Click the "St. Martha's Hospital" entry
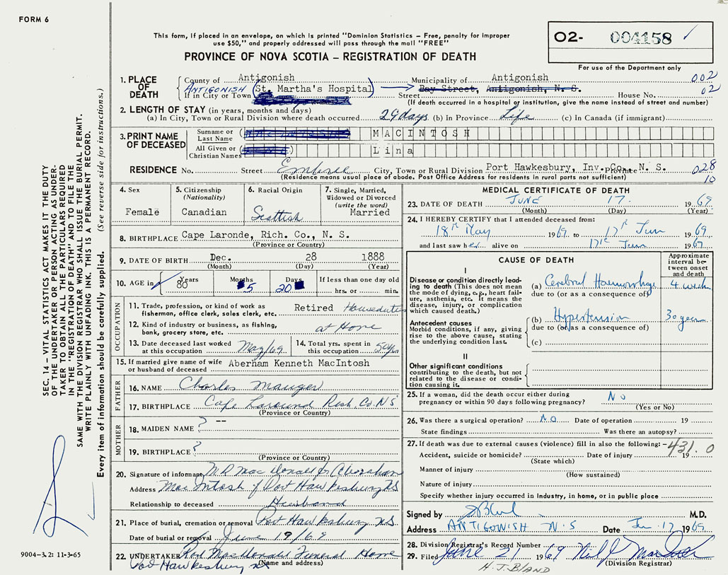This screenshot has height=575, width=728. coord(314,88)
